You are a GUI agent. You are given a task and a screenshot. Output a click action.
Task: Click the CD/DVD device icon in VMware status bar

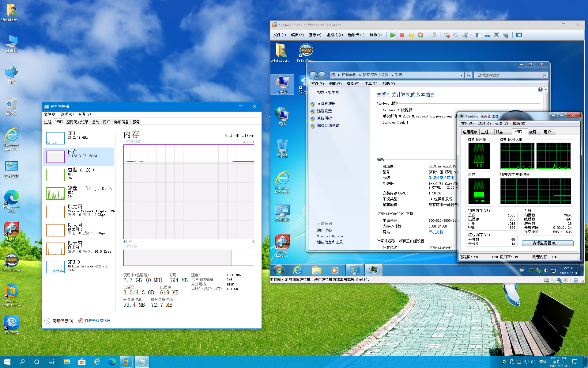point(553,280)
